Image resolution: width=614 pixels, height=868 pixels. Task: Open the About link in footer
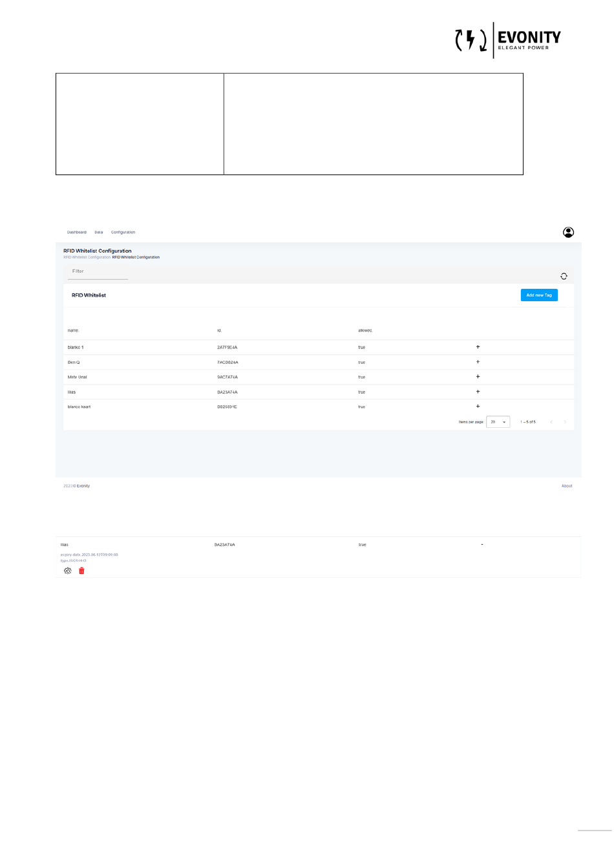coord(567,486)
